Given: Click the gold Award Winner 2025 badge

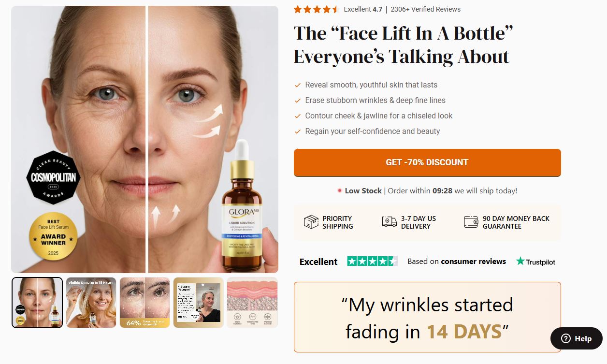Looking at the screenshot, I should [x=53, y=236].
